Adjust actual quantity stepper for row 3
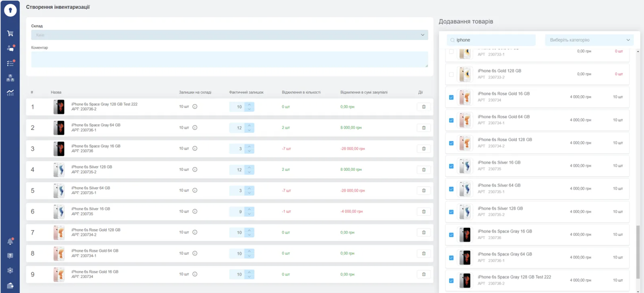644x293 pixels. (x=249, y=149)
